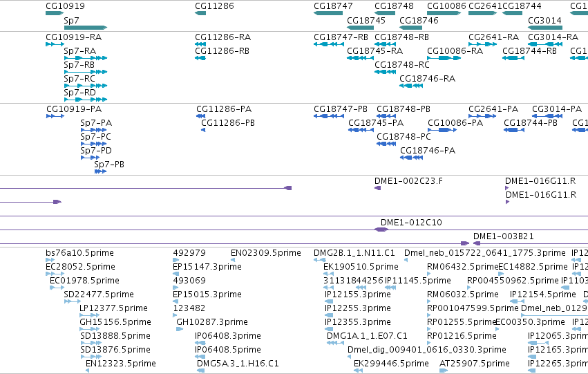Click EST RM06032.5prime
588x374 pixels.
point(463,294)
